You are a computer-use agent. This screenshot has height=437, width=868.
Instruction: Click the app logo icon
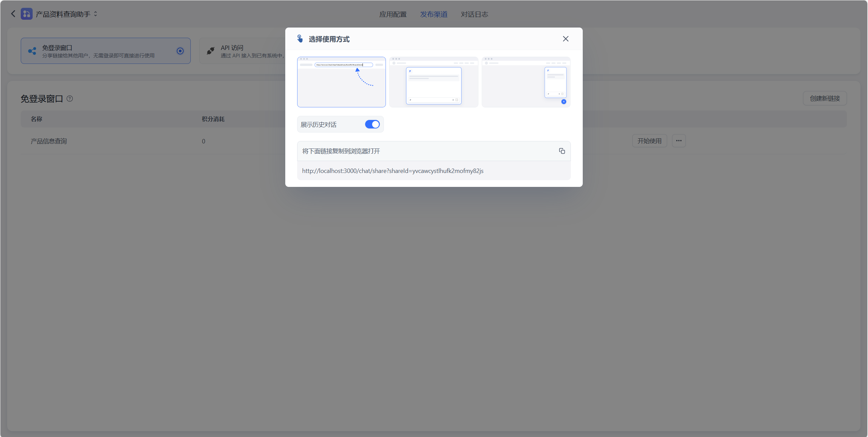click(27, 14)
